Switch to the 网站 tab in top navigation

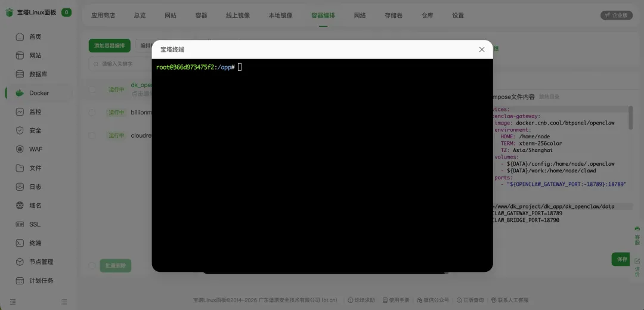point(171,15)
